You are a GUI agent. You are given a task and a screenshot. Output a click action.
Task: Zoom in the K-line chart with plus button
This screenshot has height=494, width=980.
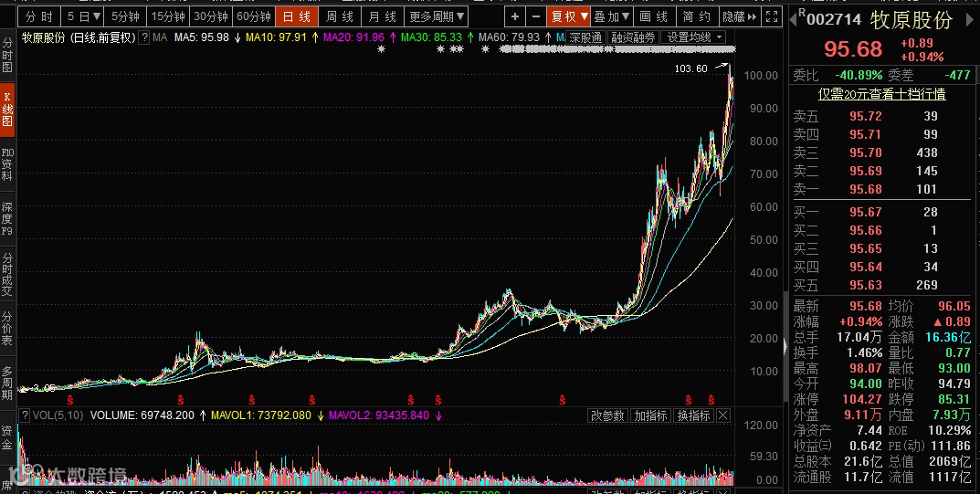(514, 16)
